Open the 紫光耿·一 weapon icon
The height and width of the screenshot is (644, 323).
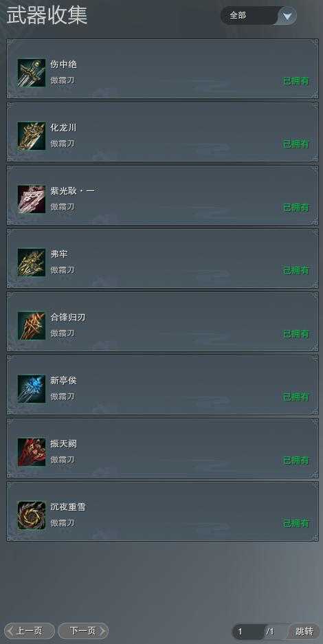(32, 199)
